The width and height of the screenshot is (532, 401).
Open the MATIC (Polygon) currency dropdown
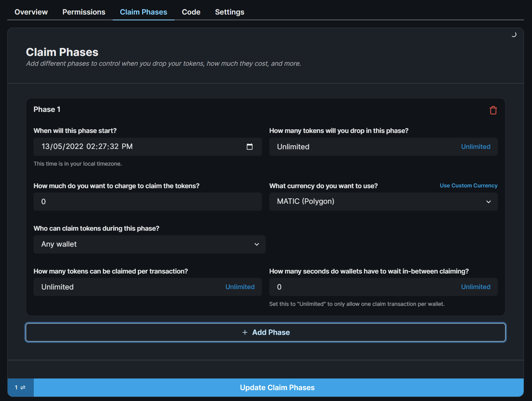[383, 202]
